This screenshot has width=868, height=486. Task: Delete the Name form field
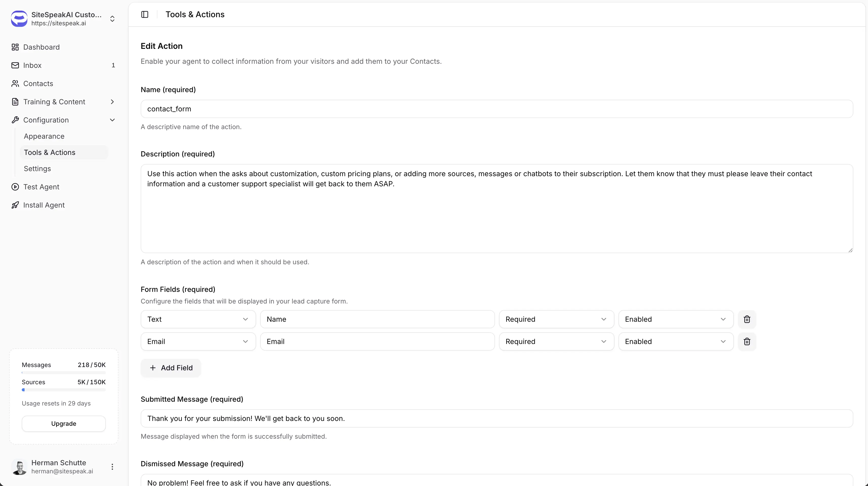pyautogui.click(x=747, y=319)
